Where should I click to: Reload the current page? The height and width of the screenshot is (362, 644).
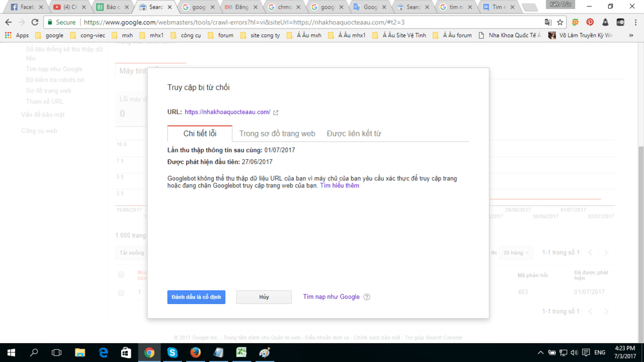[x=35, y=23]
